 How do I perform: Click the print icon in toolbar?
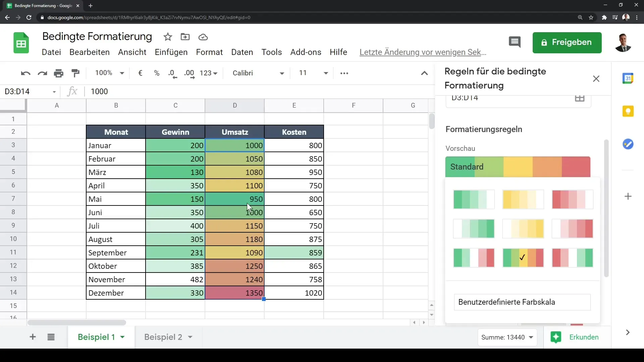[x=58, y=73]
